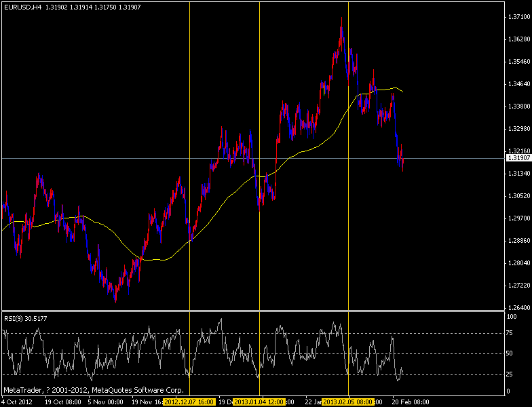
Task: Click the RSI scale value 75
Action: point(510,333)
